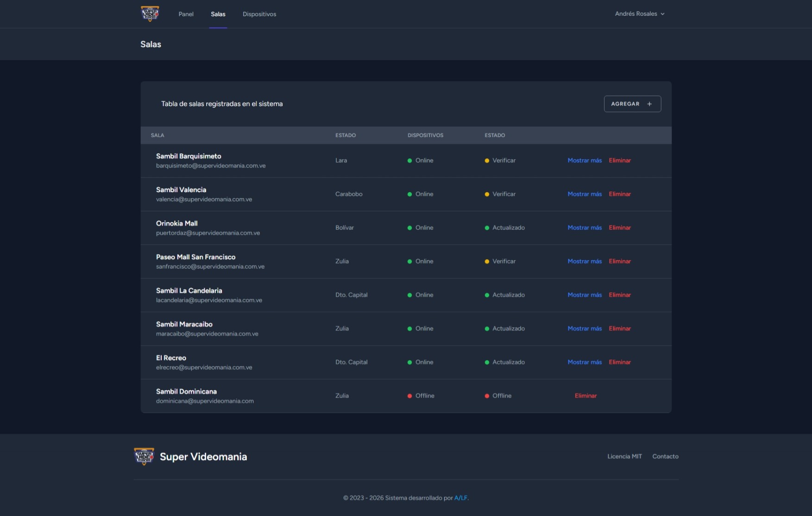Click puertordaz@supervideomania.com.ve email
The width and height of the screenshot is (812, 516).
208,233
